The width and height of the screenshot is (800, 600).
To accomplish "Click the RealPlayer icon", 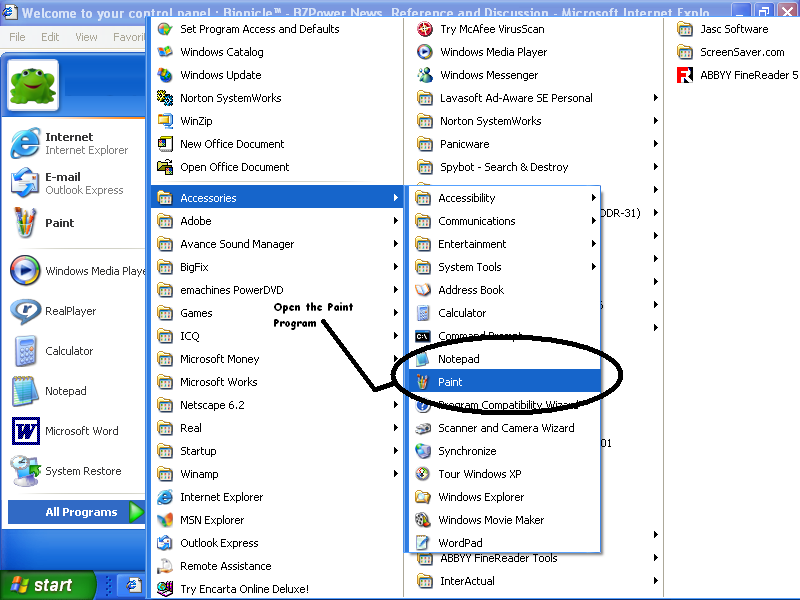I will [x=25, y=311].
